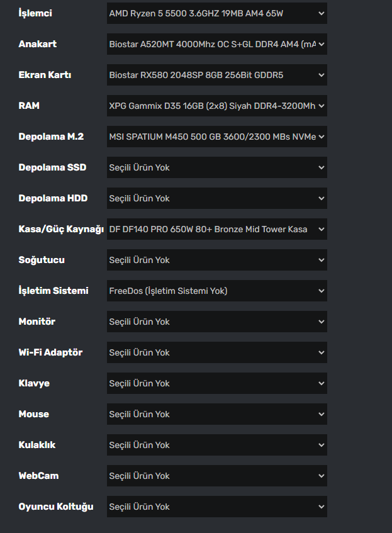Select a product in Depolama SSD dropdown

pyautogui.click(x=216, y=167)
